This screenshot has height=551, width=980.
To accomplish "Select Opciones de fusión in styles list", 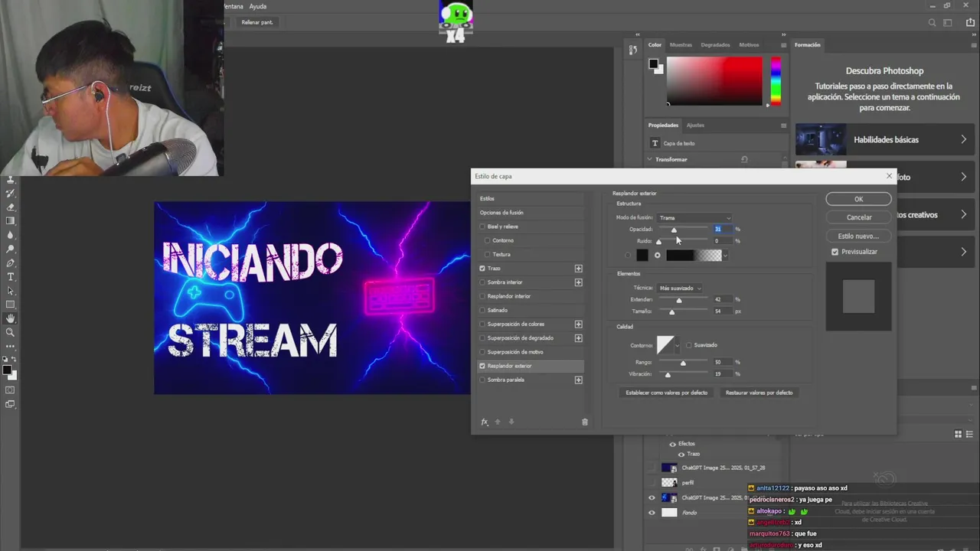I will [x=501, y=213].
